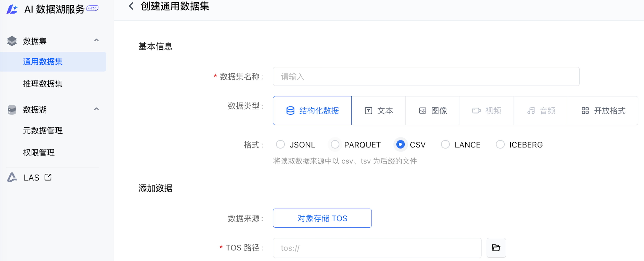Select the CSV format radio button
The width and height of the screenshot is (644, 261).
pyautogui.click(x=400, y=144)
